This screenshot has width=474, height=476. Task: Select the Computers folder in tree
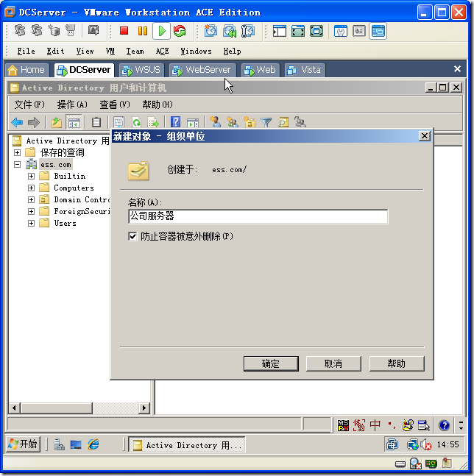(x=74, y=188)
